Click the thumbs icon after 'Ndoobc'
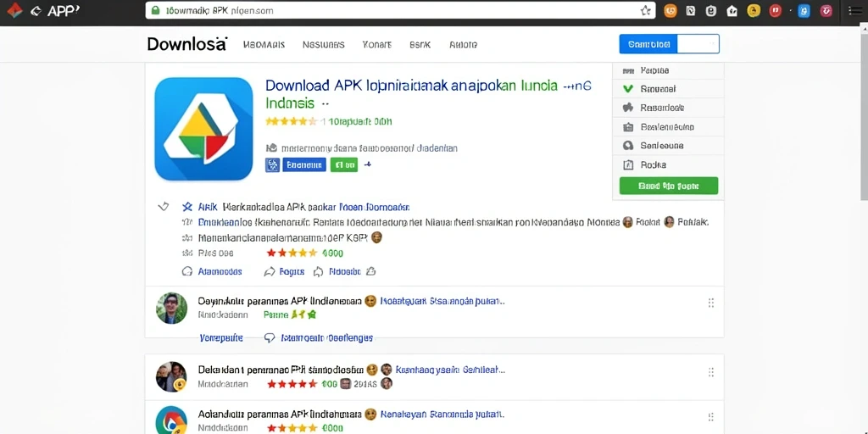This screenshot has height=434, width=868. pyautogui.click(x=371, y=271)
